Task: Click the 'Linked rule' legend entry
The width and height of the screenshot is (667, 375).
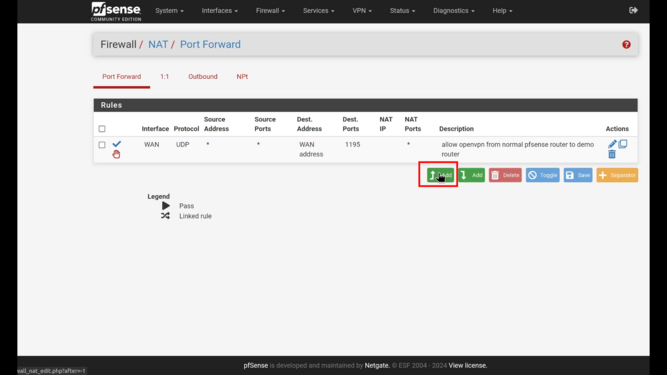Action: point(195,216)
